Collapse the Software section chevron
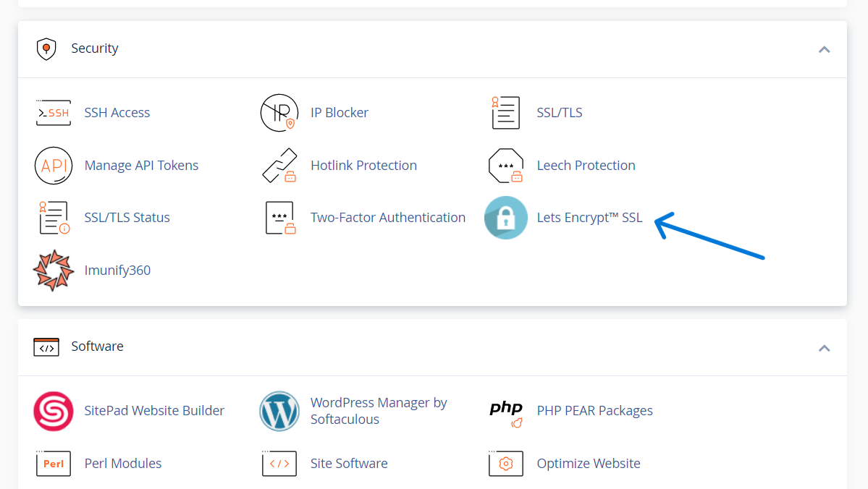 (825, 349)
